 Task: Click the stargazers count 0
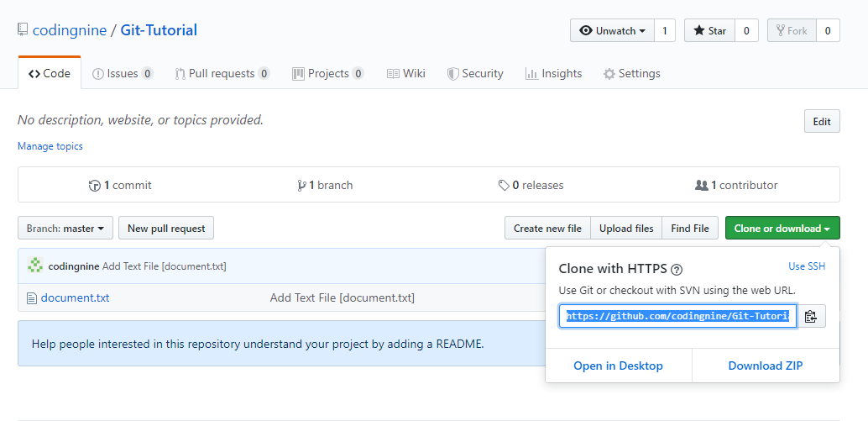point(746,30)
